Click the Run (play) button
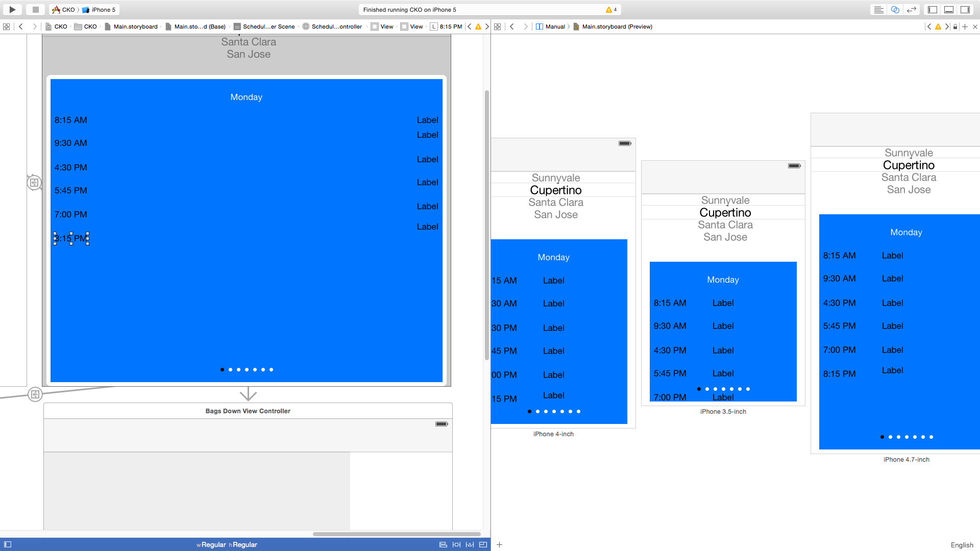The width and height of the screenshot is (980, 551). (12, 9)
